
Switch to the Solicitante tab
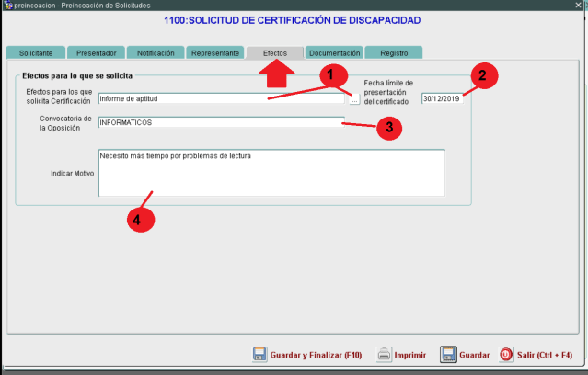pyautogui.click(x=36, y=53)
